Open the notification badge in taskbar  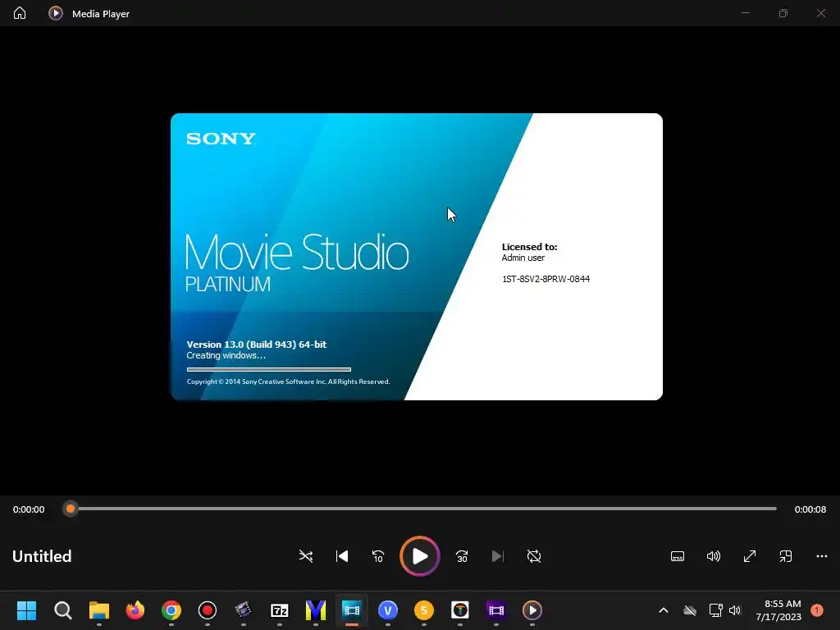point(817,610)
